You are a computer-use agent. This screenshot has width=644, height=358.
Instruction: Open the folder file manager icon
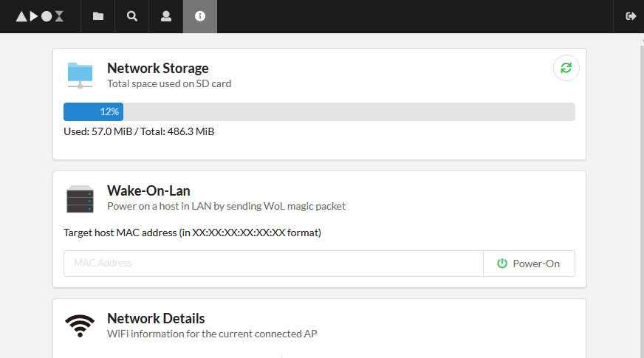97,16
